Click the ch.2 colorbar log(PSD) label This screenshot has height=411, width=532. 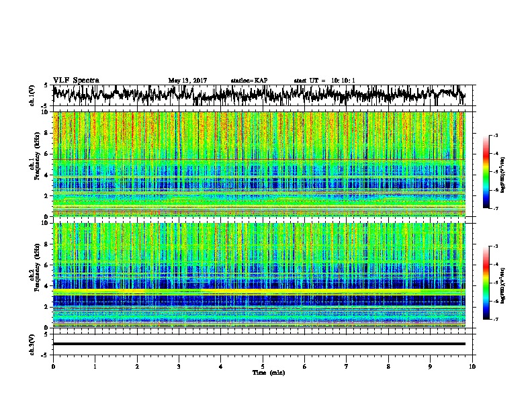coord(503,285)
